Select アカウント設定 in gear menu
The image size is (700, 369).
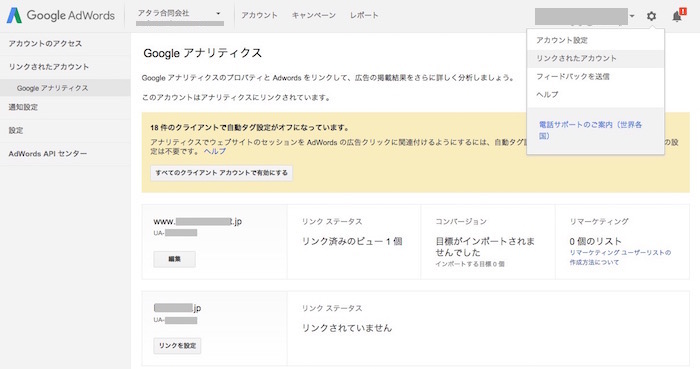pos(595,40)
